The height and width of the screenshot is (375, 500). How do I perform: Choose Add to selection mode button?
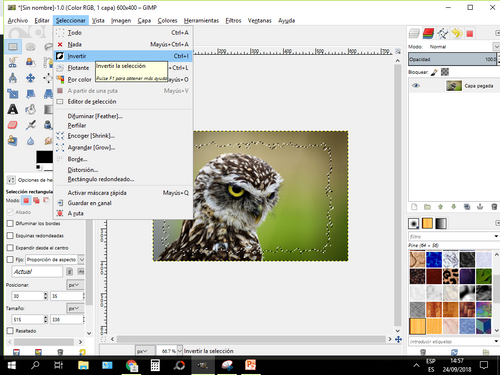(x=36, y=200)
